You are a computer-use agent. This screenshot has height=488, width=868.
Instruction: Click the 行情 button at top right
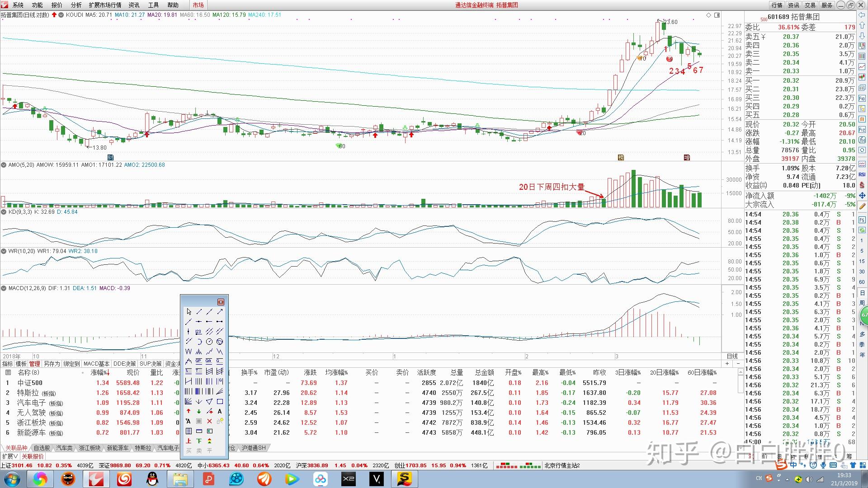tap(777, 5)
